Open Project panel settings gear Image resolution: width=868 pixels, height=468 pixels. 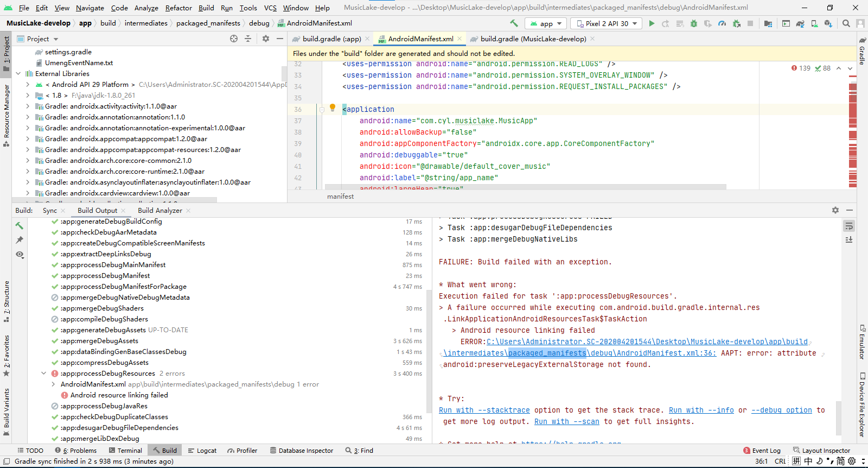click(x=266, y=39)
